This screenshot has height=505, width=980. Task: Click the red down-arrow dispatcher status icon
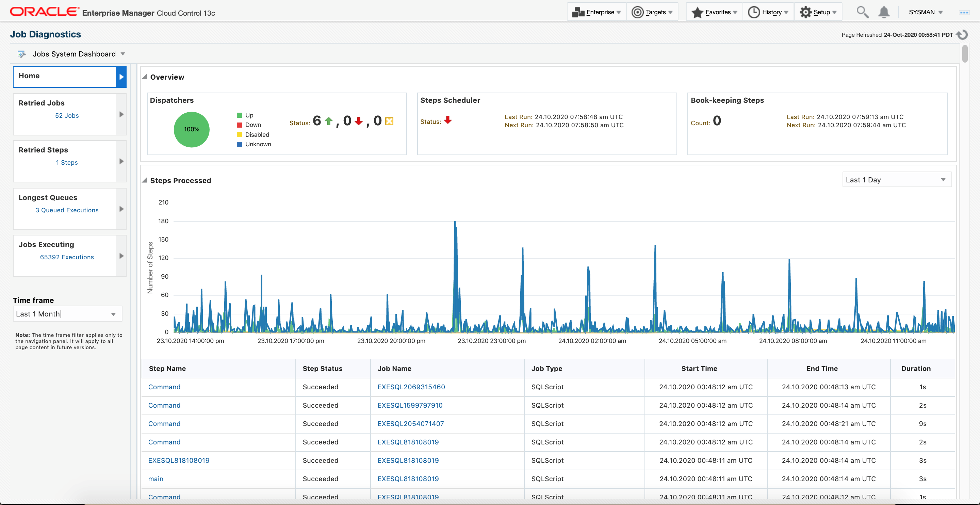[x=358, y=121]
